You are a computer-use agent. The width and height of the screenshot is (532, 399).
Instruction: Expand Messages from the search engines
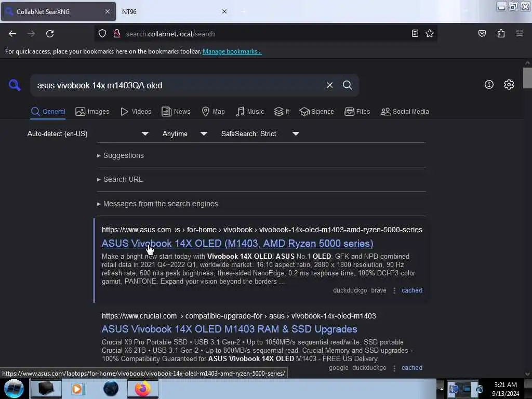tap(157, 204)
